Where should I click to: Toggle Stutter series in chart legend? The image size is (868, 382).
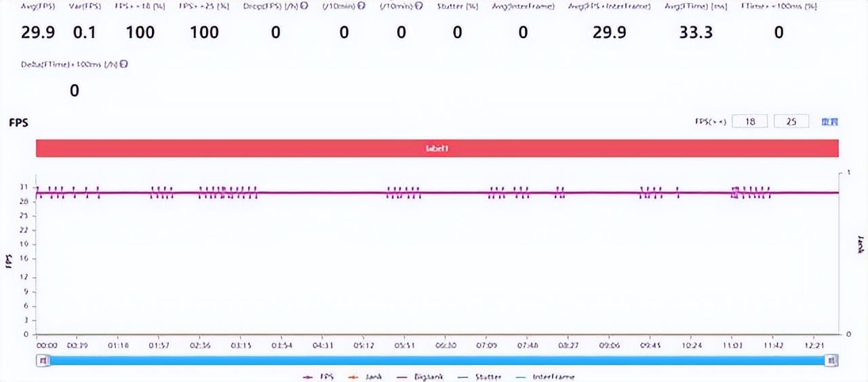(479, 377)
